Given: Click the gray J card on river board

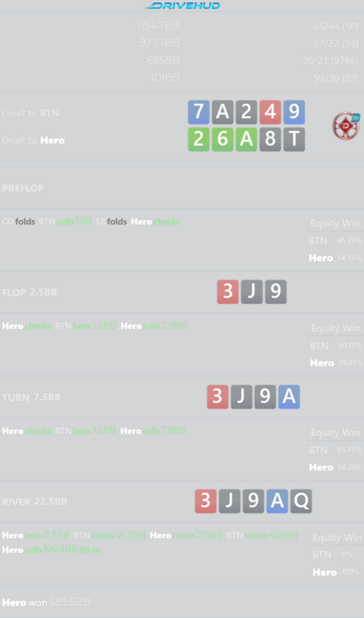Looking at the screenshot, I should pos(229,501).
